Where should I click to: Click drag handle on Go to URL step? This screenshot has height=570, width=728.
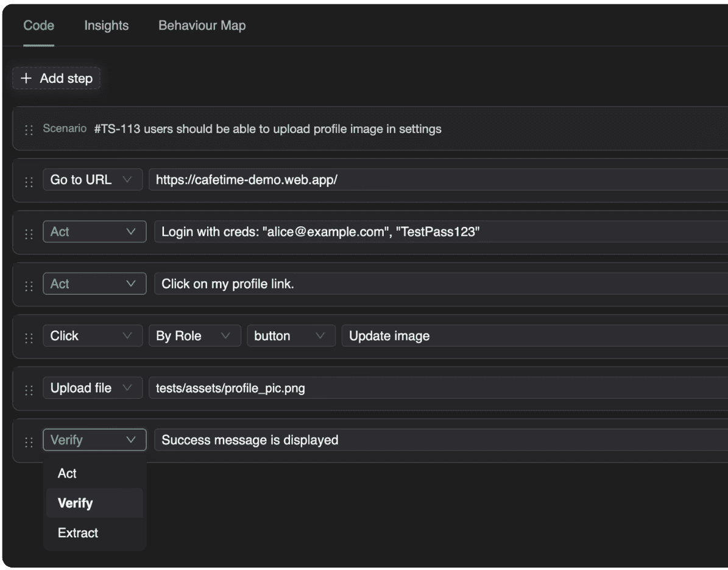click(x=29, y=182)
